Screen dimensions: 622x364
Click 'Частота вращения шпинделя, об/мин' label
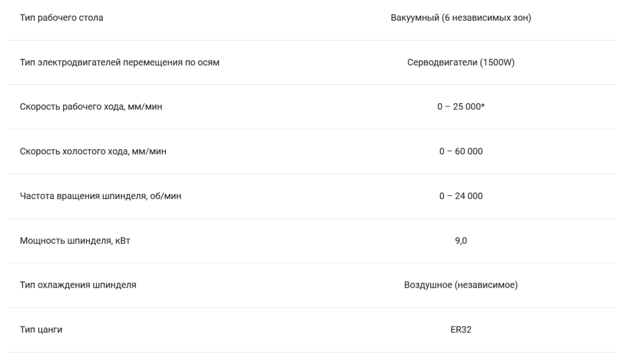point(100,196)
